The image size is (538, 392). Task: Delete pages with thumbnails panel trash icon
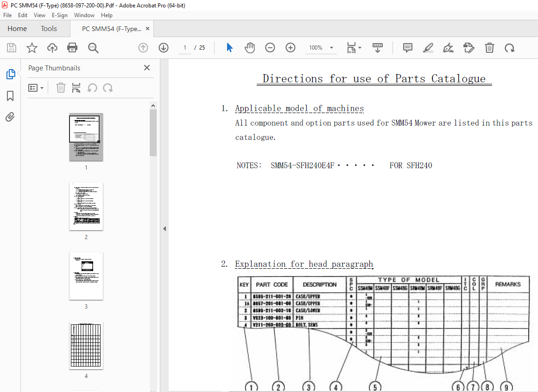(61, 88)
